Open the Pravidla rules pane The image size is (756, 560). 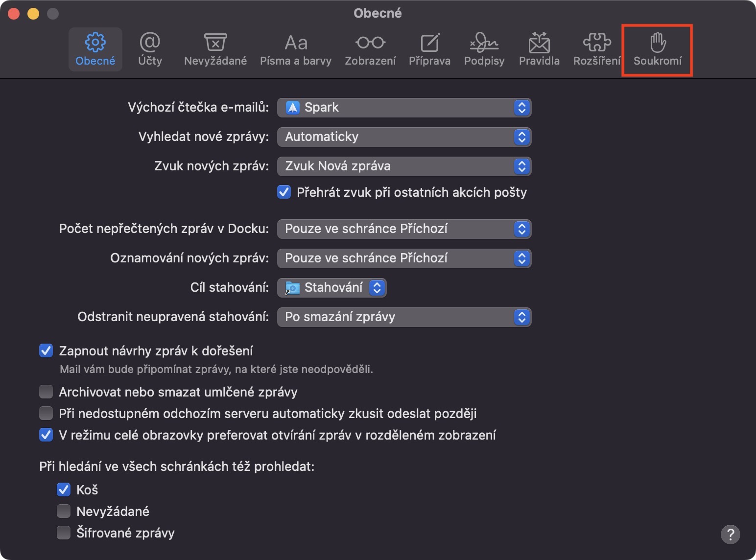[539, 49]
